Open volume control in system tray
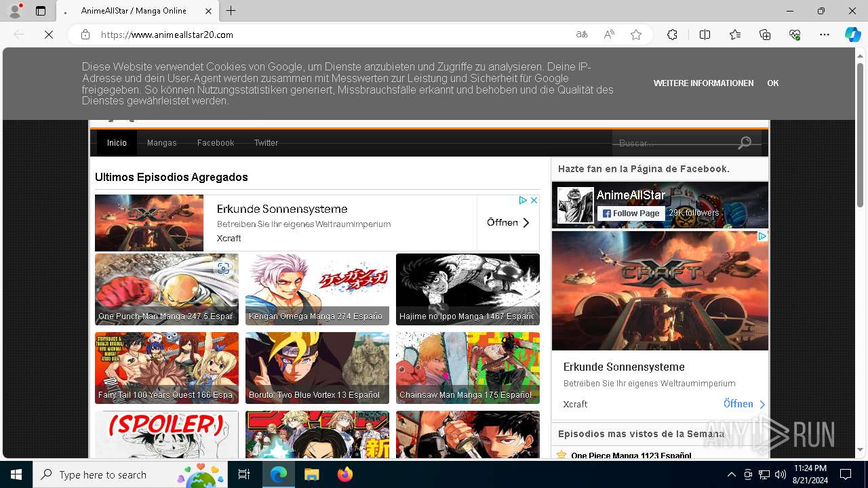This screenshot has height=488, width=868. click(x=780, y=474)
